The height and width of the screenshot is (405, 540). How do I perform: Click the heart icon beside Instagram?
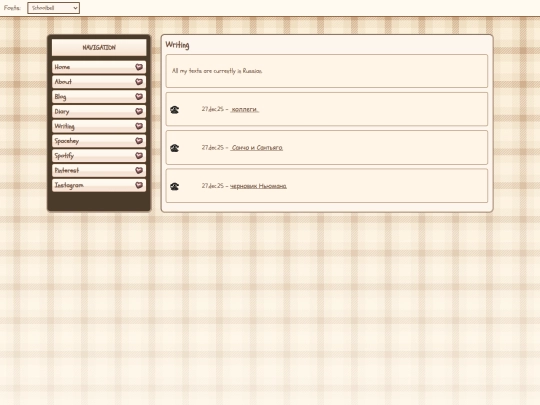(x=139, y=185)
